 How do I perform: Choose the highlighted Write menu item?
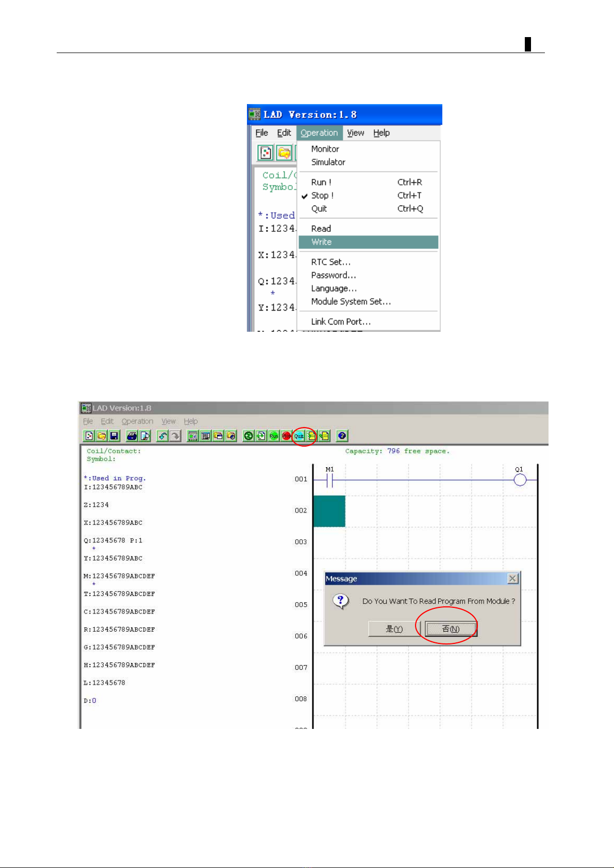point(322,242)
